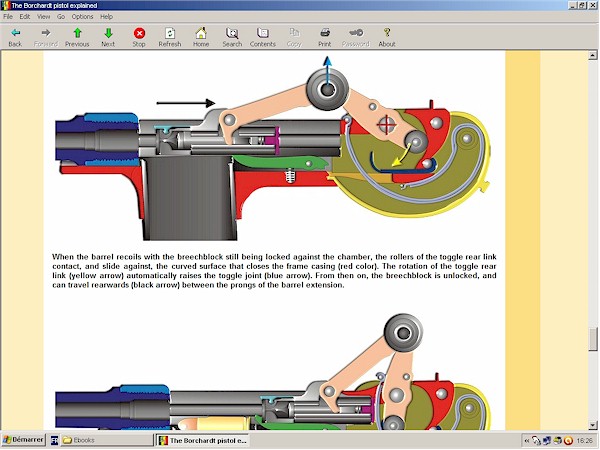Jump to Next page in toolbar
Image resolution: width=600 pixels, height=450 pixels.
click(108, 37)
